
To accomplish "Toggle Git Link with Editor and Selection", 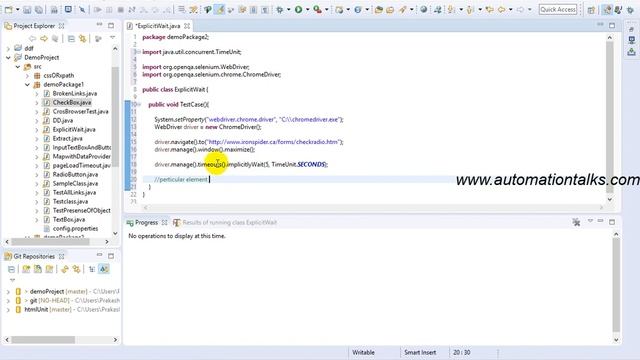I will 76,269.
